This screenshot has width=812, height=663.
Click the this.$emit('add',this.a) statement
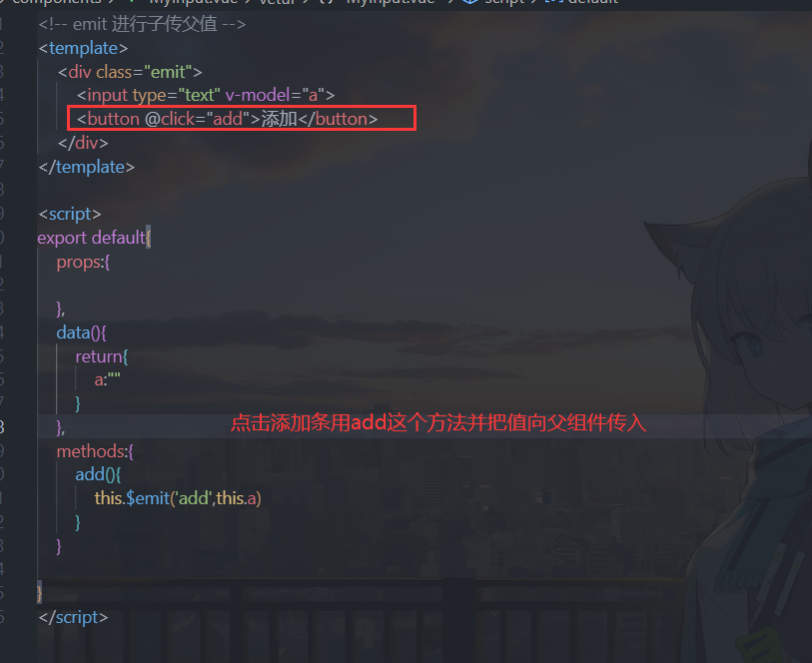[178, 498]
